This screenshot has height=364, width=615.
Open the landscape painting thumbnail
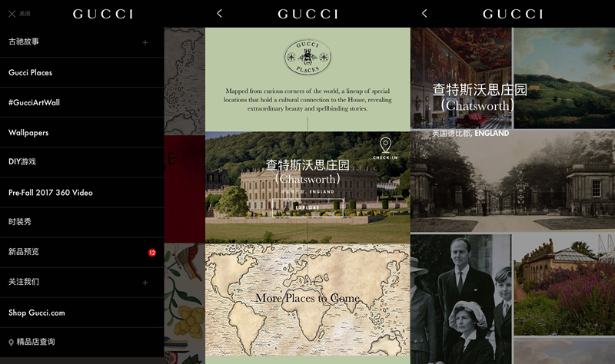coord(564,78)
